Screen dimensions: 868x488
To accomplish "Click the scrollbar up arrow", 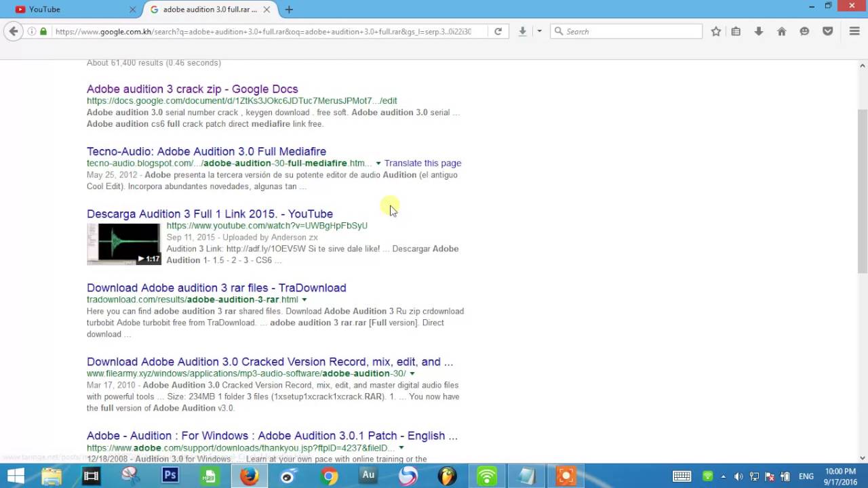I will click(x=863, y=66).
